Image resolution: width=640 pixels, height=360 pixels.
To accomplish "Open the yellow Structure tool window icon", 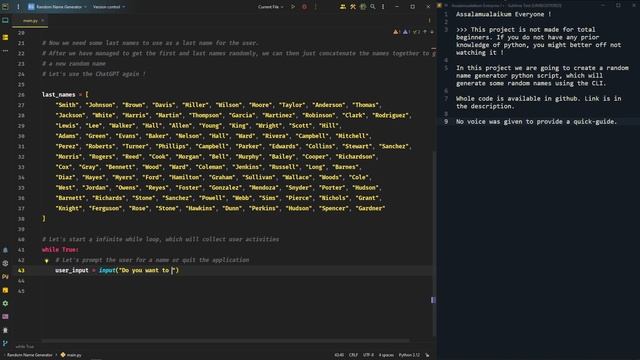I will (5, 37).
